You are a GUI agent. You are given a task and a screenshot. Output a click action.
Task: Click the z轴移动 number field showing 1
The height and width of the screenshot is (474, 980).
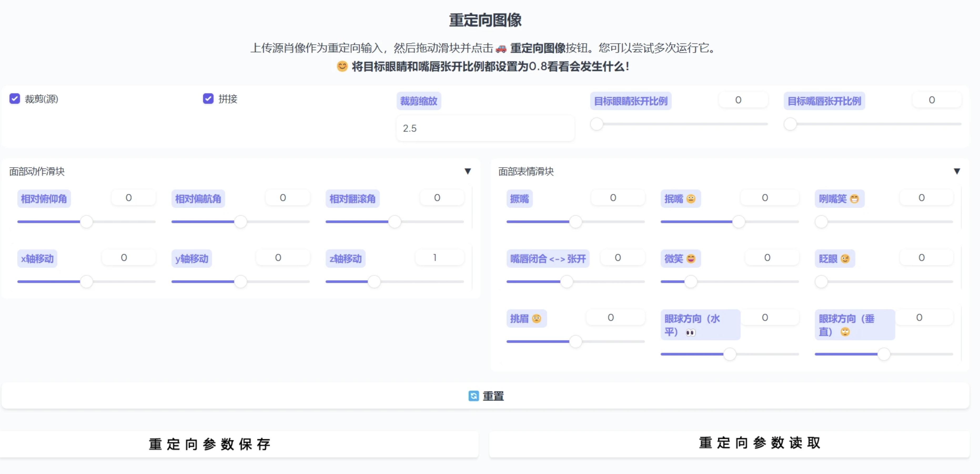click(440, 258)
